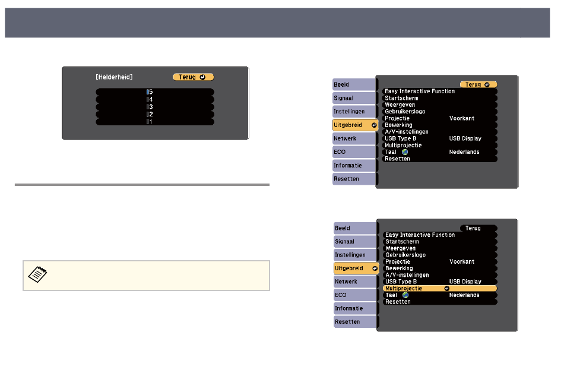Select highlighted Multiprojectie in lower menu
564x392 pixels.
coord(440,288)
